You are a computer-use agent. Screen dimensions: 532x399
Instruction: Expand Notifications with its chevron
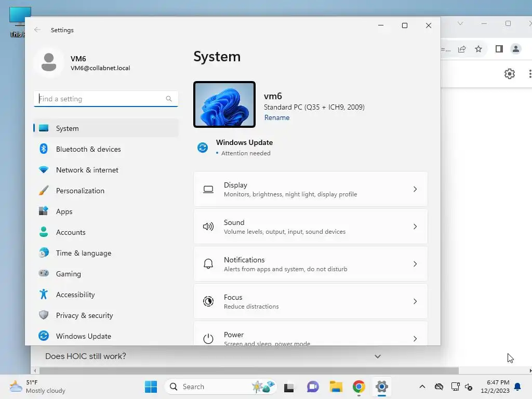pyautogui.click(x=415, y=263)
